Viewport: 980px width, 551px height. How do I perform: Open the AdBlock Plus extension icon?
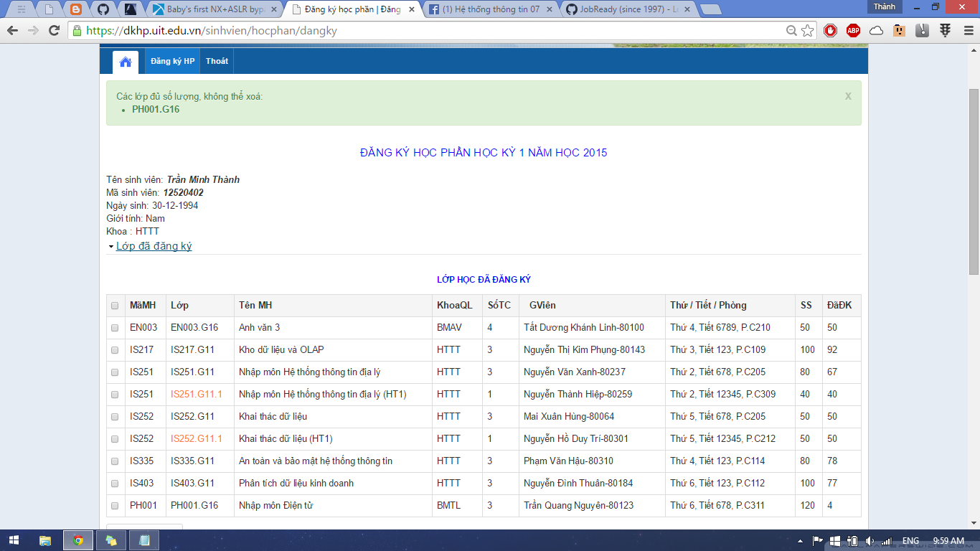(853, 30)
